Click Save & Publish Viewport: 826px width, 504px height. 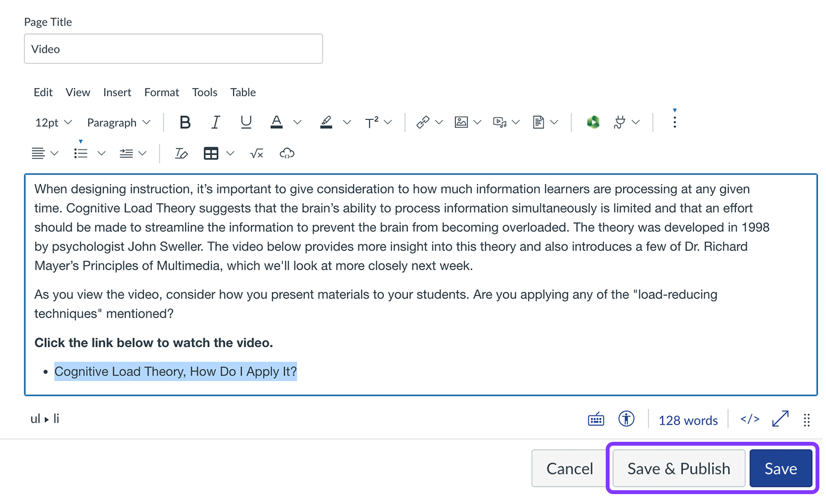(x=679, y=468)
